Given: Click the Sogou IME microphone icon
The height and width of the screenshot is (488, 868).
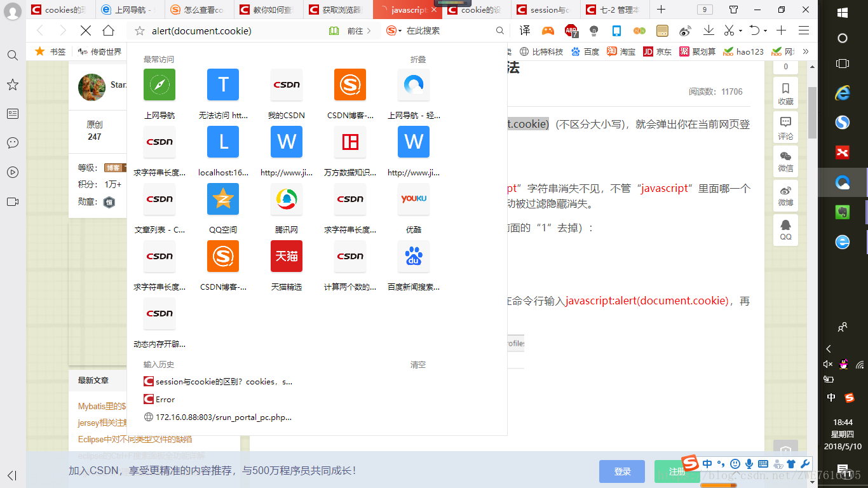Looking at the screenshot, I should click(749, 464).
